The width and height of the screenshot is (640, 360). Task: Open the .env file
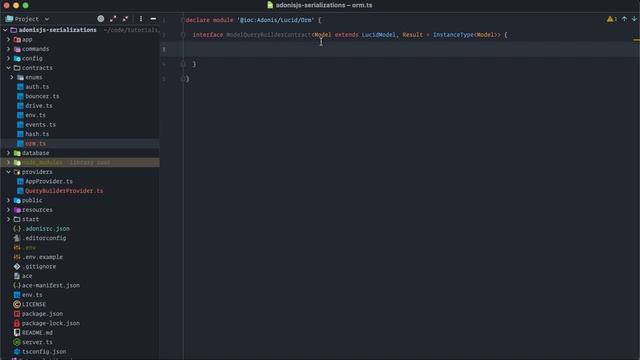(x=29, y=248)
